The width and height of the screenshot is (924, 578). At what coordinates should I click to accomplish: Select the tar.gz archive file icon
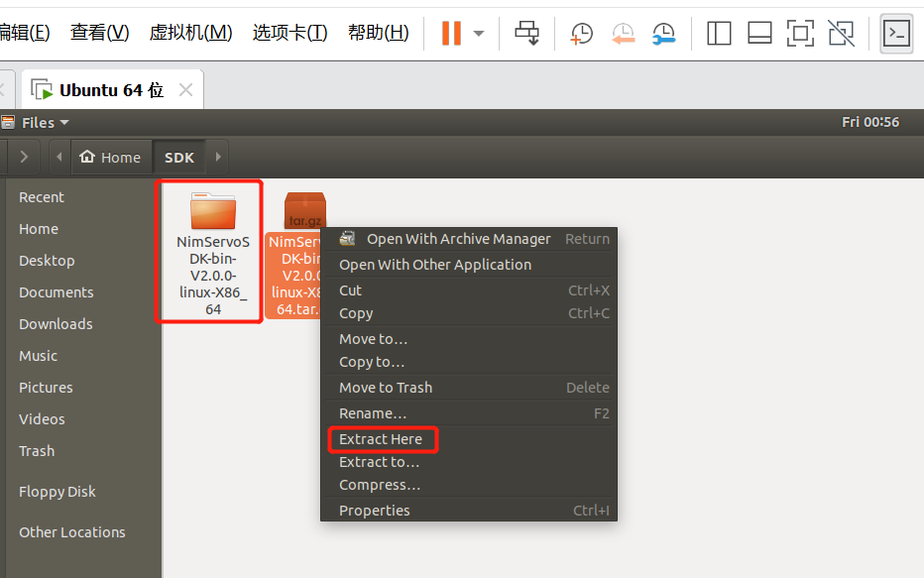pos(304,210)
